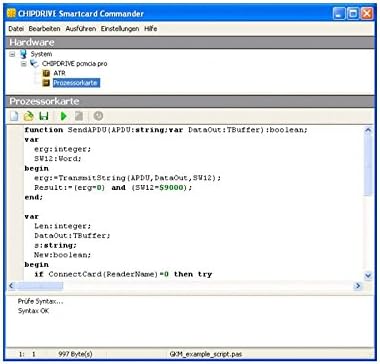Image resolution: width=380 pixels, height=364 pixels.
Task: Click the 'function SendAPDU' code line
Action: [x=166, y=130]
